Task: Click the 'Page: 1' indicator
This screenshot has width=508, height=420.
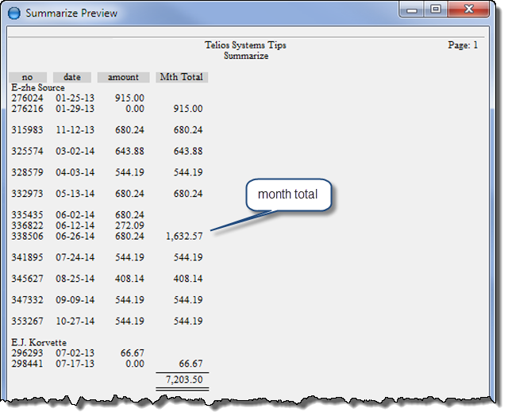Action: (463, 46)
